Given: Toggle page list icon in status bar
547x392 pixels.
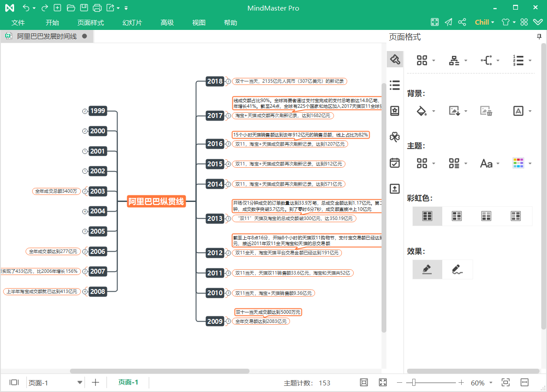Looking at the screenshot, I should click(14, 382).
